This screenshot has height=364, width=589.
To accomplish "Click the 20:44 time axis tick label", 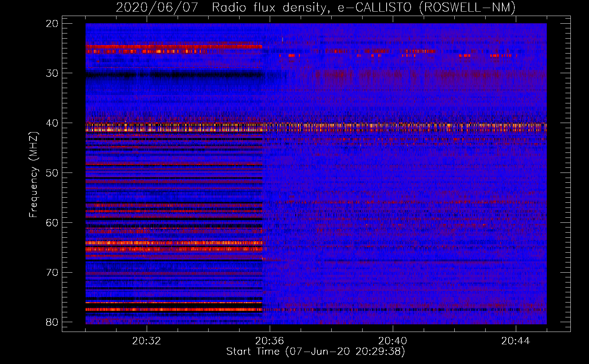I will tap(516, 341).
